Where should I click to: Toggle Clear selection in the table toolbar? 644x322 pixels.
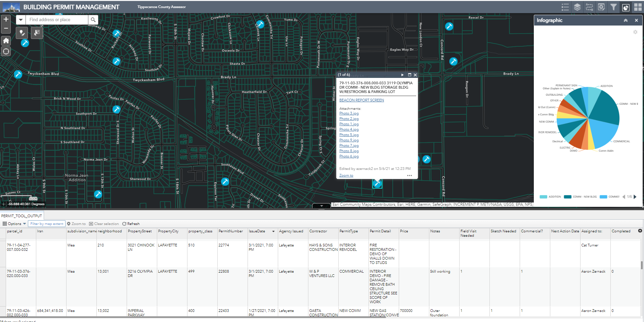click(104, 224)
